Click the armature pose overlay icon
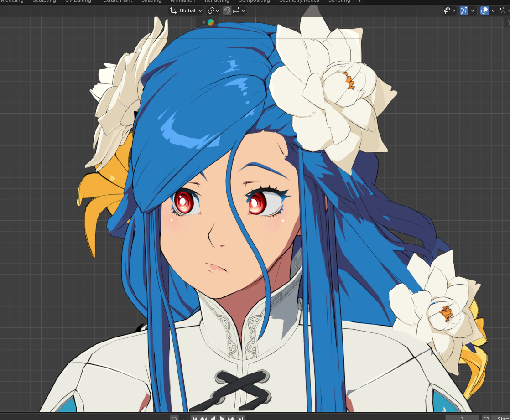The image size is (510, 420). point(504,10)
